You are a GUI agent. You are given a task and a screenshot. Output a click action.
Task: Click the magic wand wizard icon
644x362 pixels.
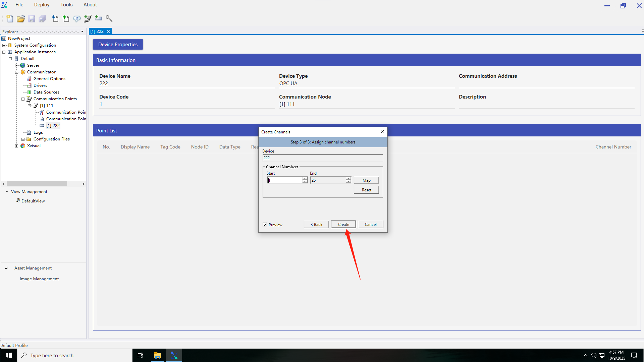coord(109,18)
